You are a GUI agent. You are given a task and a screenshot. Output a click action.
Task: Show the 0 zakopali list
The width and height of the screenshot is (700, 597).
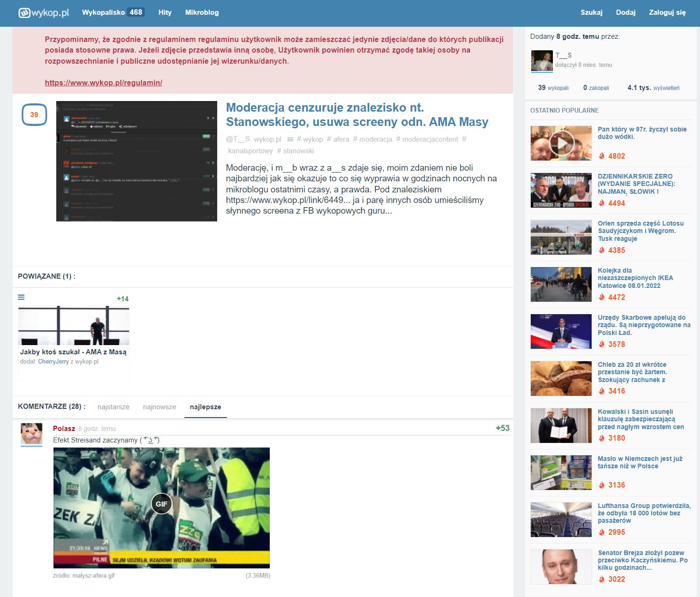click(x=596, y=88)
